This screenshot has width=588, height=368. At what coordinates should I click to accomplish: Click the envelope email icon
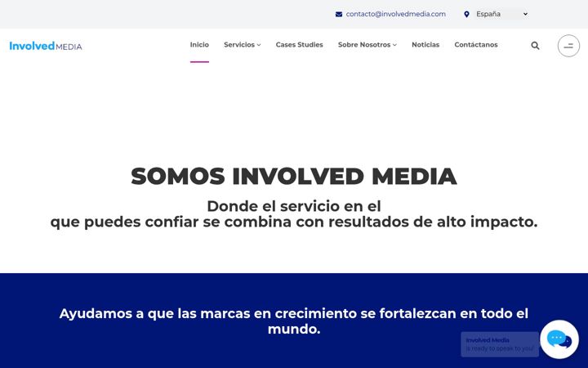tap(339, 14)
